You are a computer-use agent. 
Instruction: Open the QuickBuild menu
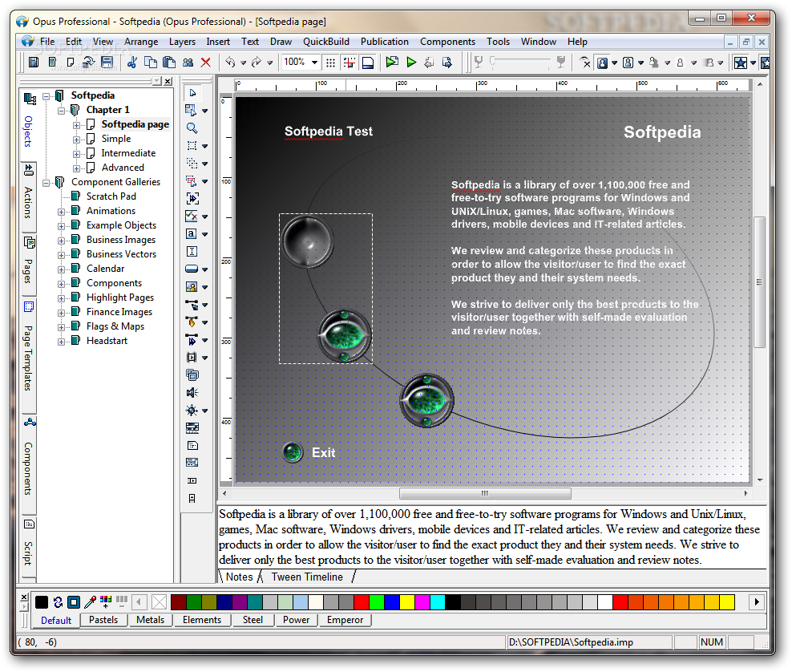(x=325, y=42)
